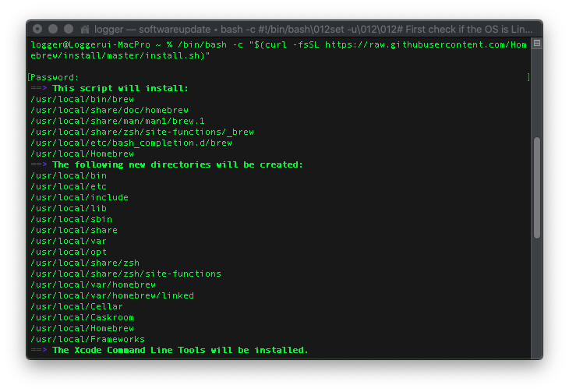Zoom the Terminal window
569x392 pixels.
tap(69, 29)
